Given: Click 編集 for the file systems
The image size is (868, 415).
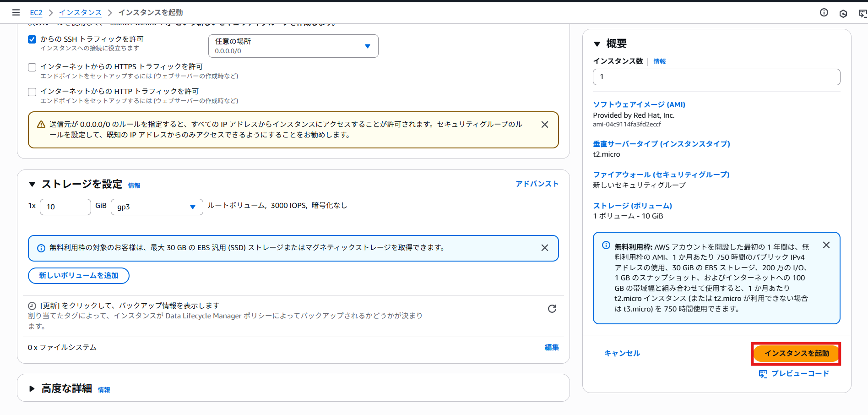Looking at the screenshot, I should point(552,347).
